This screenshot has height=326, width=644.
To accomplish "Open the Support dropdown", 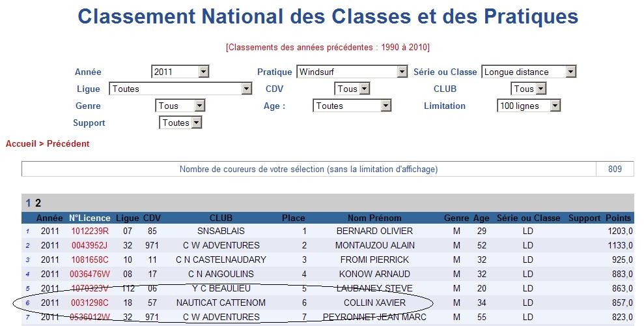I will 180,123.
